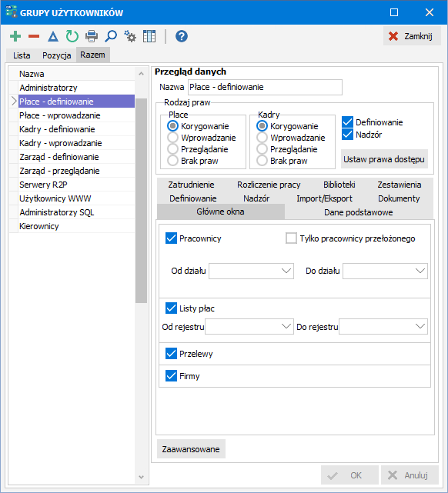Screen dimensions: 448x493
Task: Select Kadry Korygowanie radio button
Action: 262,126
